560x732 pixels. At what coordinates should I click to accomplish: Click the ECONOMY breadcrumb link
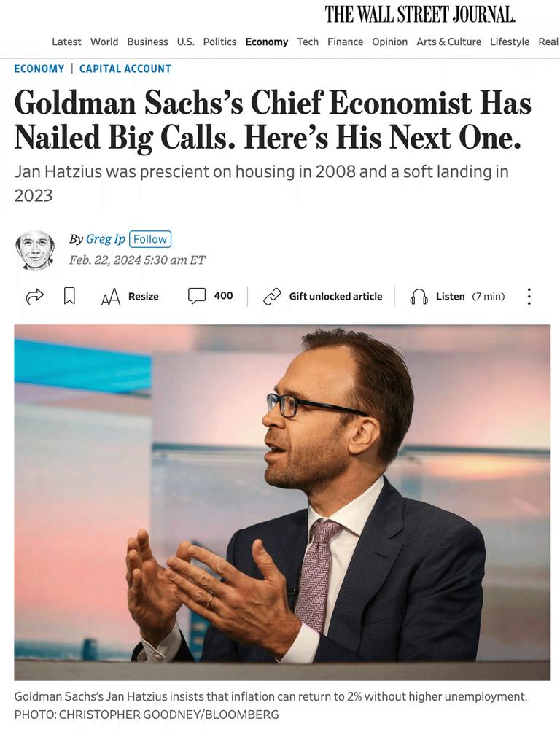[x=39, y=69]
